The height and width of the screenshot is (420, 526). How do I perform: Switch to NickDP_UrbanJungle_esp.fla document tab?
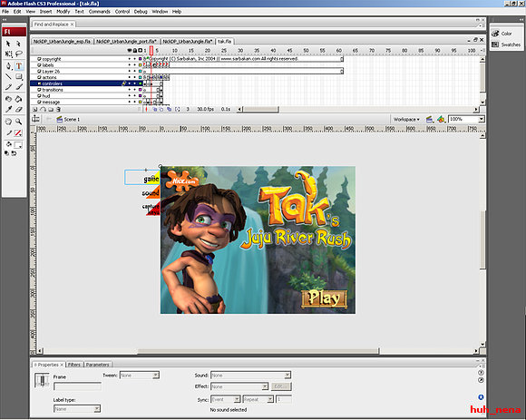tap(62, 41)
